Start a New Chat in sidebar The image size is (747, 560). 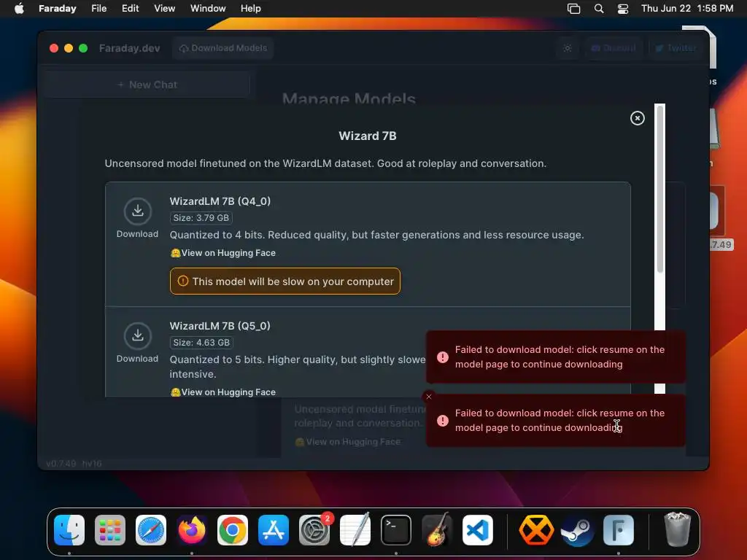[x=147, y=85]
